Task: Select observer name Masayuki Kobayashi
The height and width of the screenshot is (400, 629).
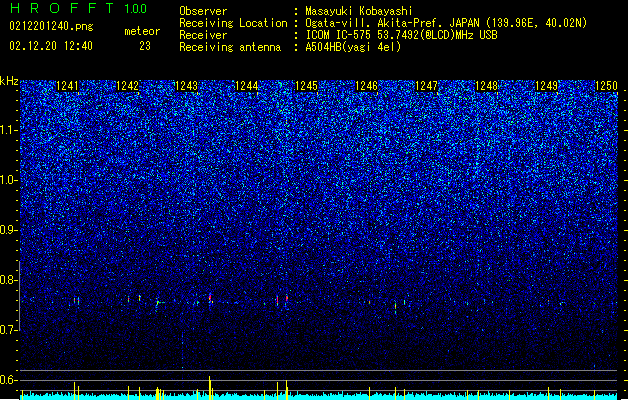Action: coord(359,11)
